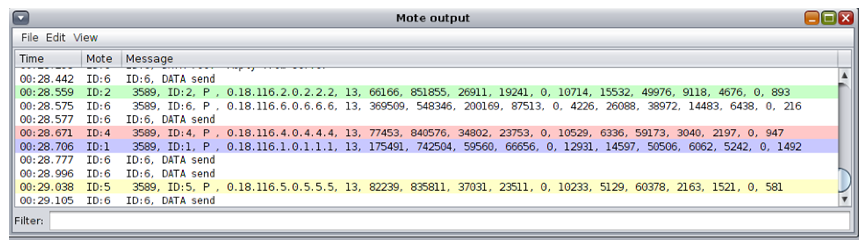The width and height of the screenshot is (868, 248).
Task: Click mote ID:1 cell in blue row
Action: click(98, 146)
